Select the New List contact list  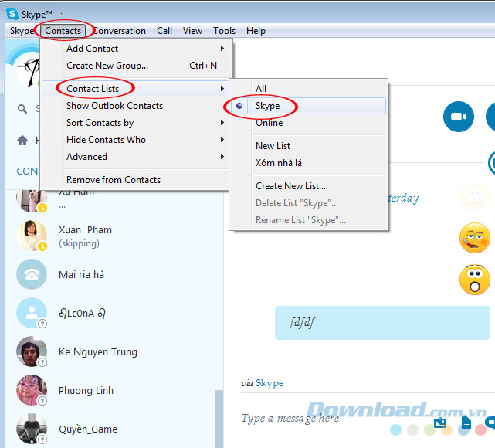[308, 146]
